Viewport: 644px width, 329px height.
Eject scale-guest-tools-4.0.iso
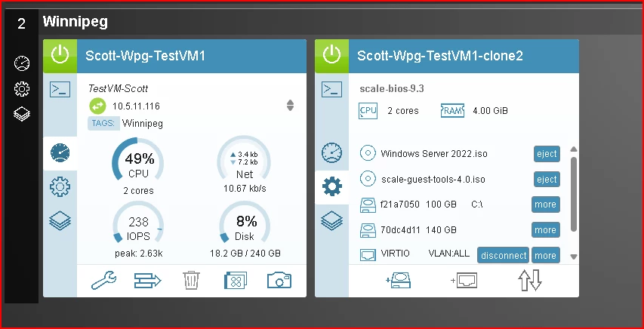click(x=547, y=180)
